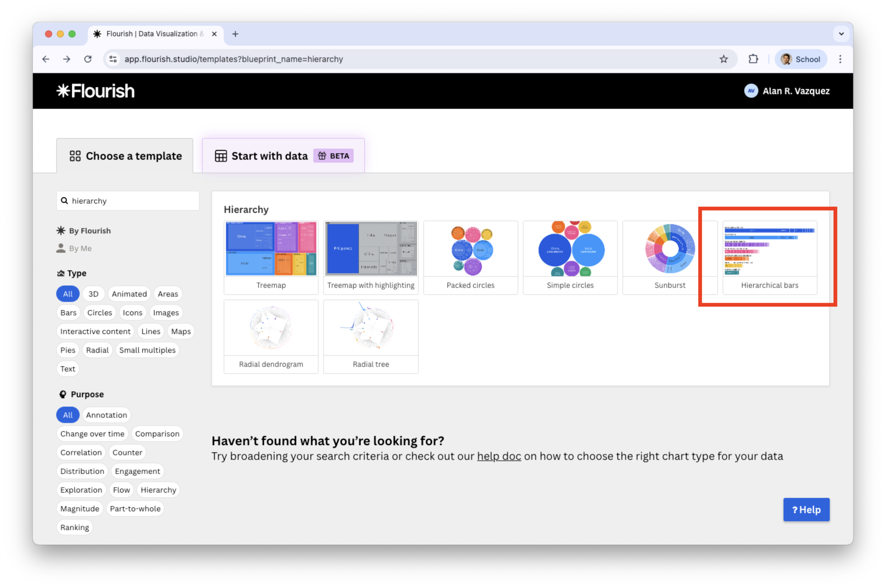Bookmark page with star icon

coord(723,59)
